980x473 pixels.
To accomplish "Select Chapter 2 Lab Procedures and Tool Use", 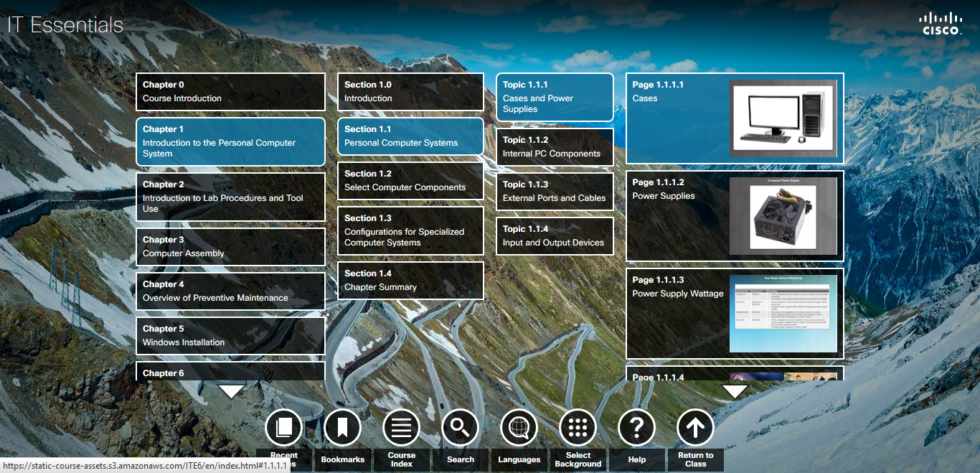I will tap(230, 197).
